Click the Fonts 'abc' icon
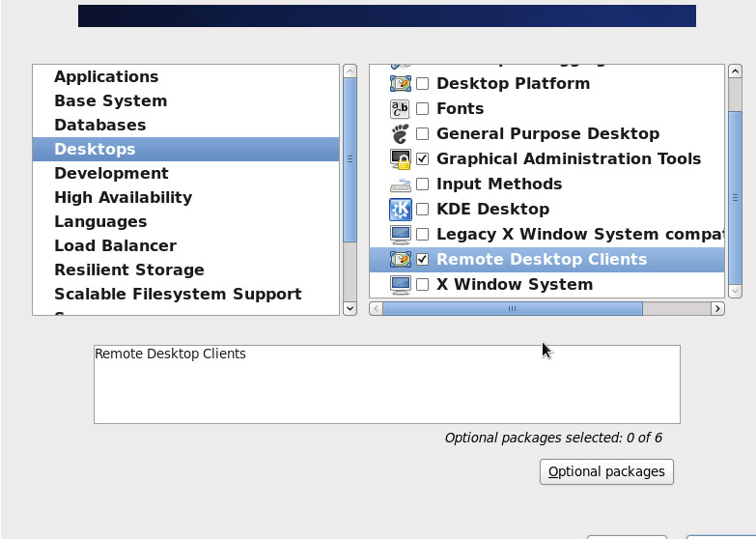 point(400,108)
